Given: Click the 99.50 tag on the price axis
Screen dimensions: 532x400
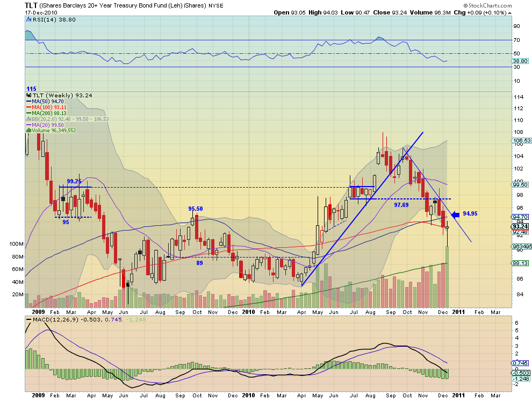Looking at the screenshot, I should 520,185.
